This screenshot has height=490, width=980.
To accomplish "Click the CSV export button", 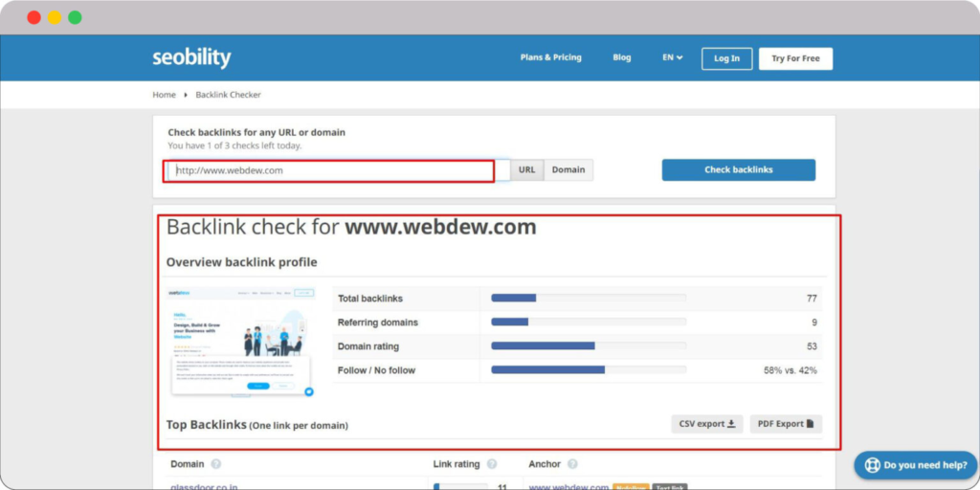I will pyautogui.click(x=707, y=424).
